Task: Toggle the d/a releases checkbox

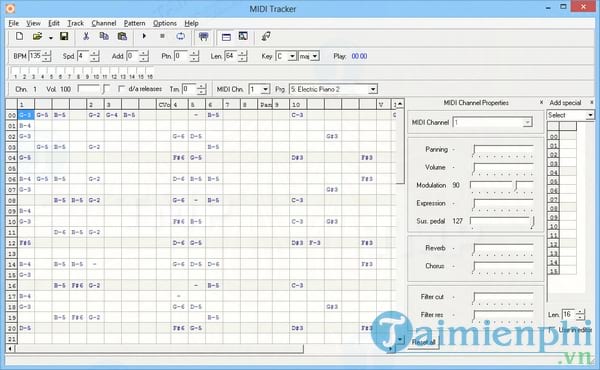Action: [x=121, y=89]
